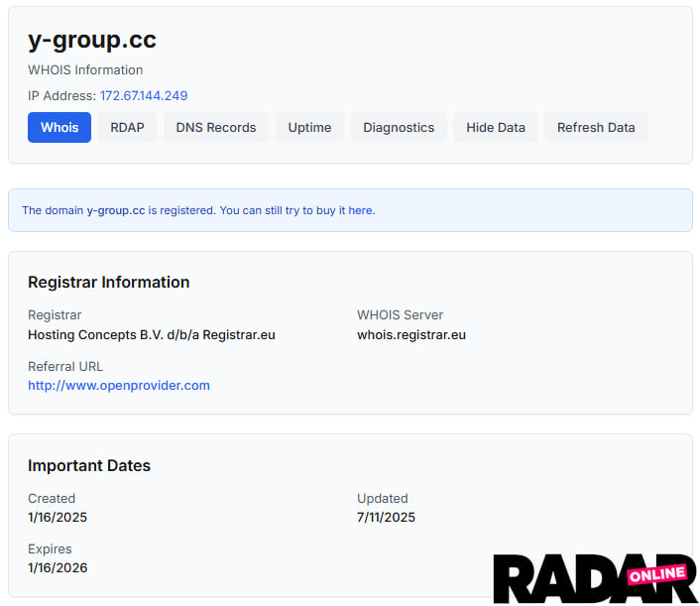Click the Referral URL label
700x606 pixels.
pyautogui.click(x=65, y=367)
